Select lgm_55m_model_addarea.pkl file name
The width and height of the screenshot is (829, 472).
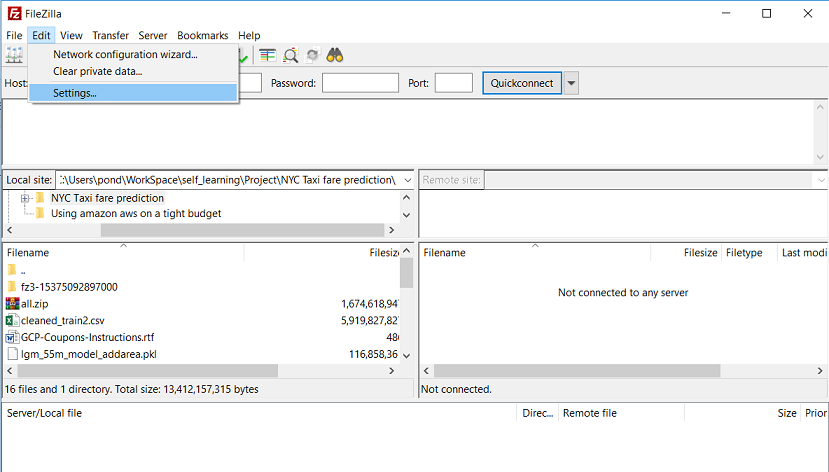pyautogui.click(x=89, y=354)
